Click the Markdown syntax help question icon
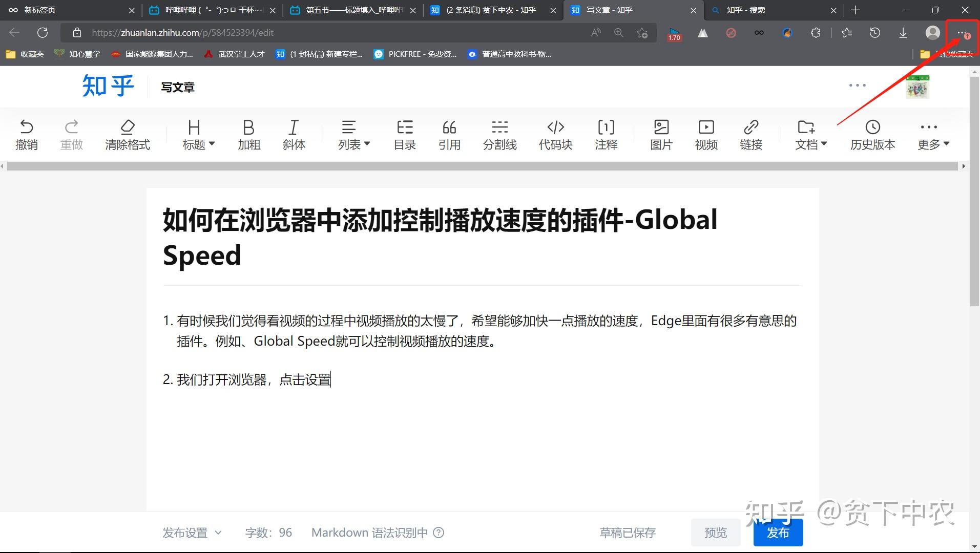The height and width of the screenshot is (553, 980). (439, 533)
